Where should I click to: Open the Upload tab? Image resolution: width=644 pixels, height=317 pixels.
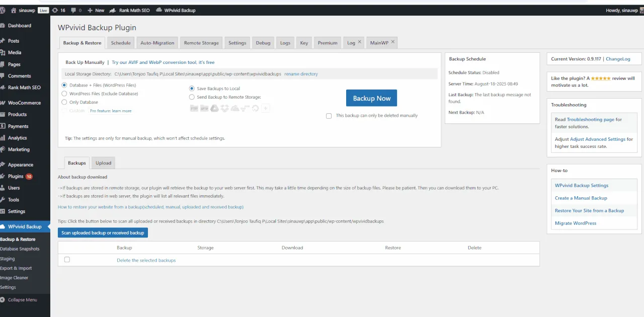pos(103,163)
